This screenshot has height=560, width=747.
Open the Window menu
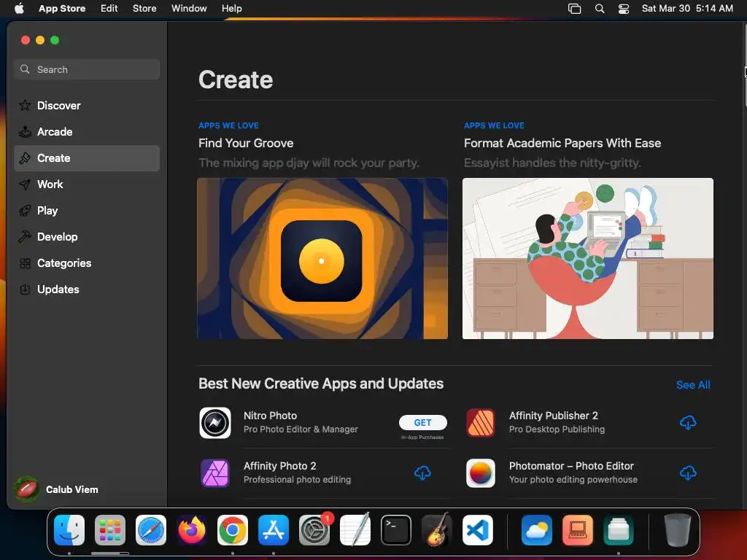point(189,8)
